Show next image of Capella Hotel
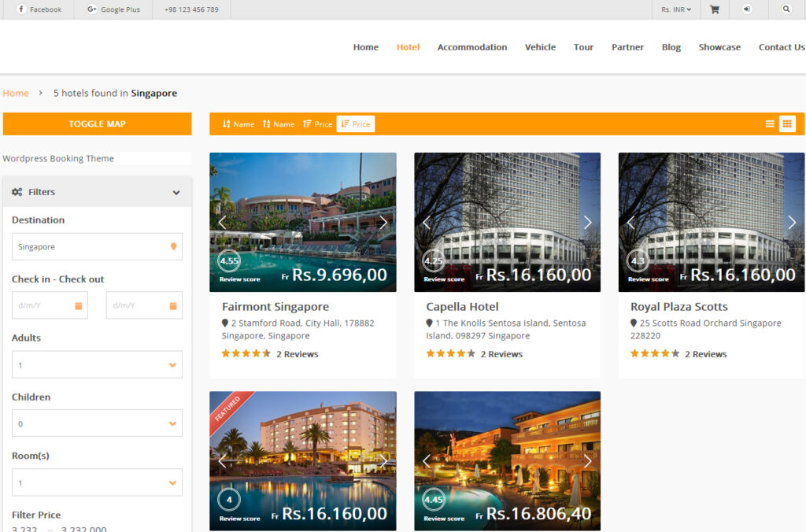Image resolution: width=806 pixels, height=532 pixels. coord(587,223)
